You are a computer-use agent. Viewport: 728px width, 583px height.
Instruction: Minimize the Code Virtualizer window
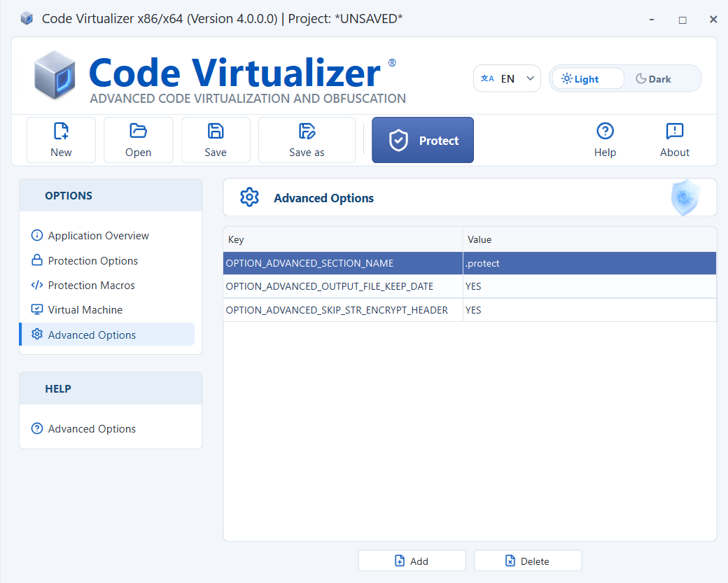tap(652, 20)
